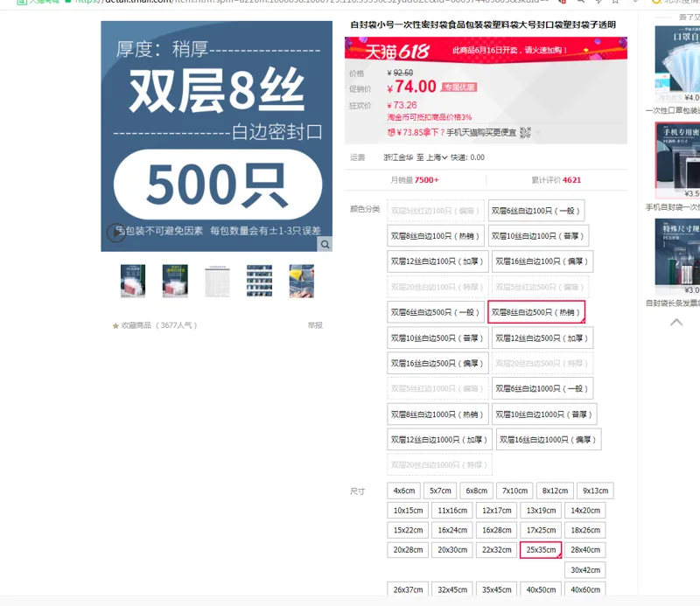Choose size 13x19cm
Screen dimensions: 700x606
point(541,511)
